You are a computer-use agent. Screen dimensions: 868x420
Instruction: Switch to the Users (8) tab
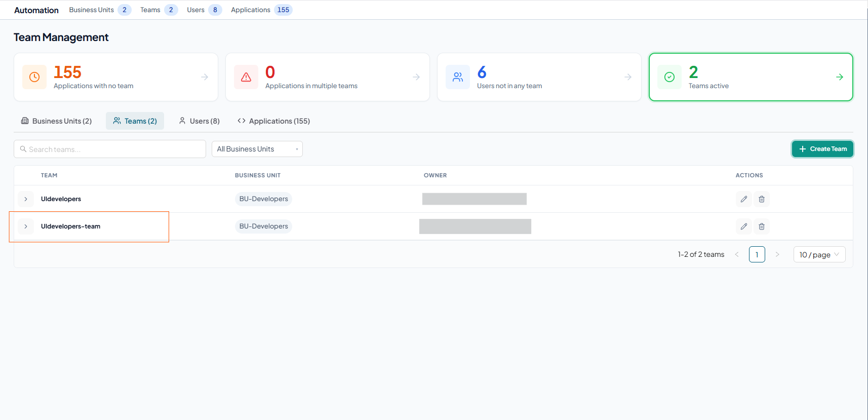pos(200,121)
